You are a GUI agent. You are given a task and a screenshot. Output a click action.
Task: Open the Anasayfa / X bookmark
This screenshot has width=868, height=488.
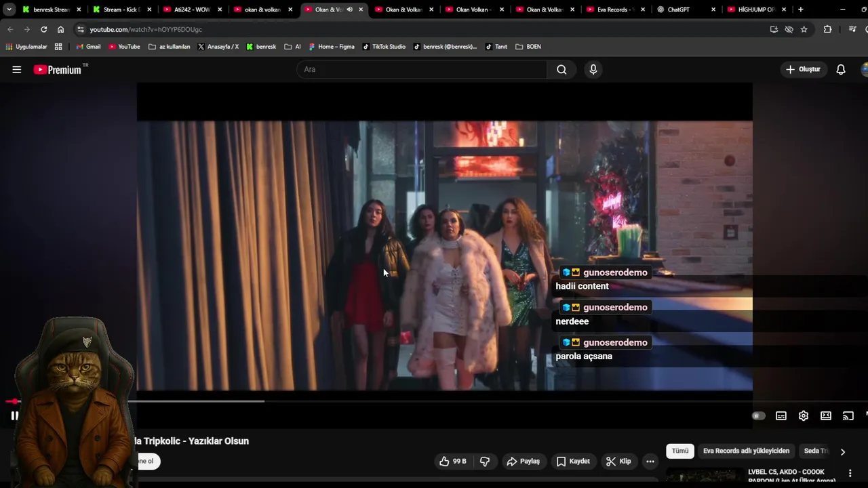coord(218,47)
